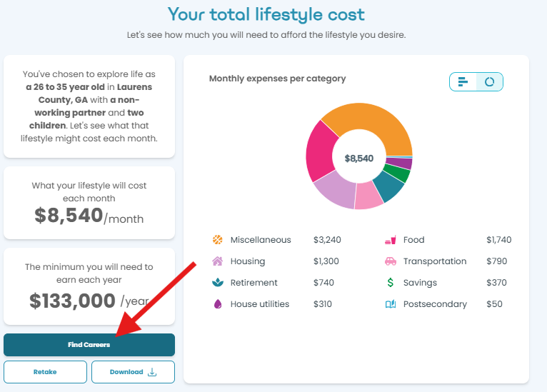The height and width of the screenshot is (392, 547).
Task: Switch to bar chart view
Action: [463, 81]
